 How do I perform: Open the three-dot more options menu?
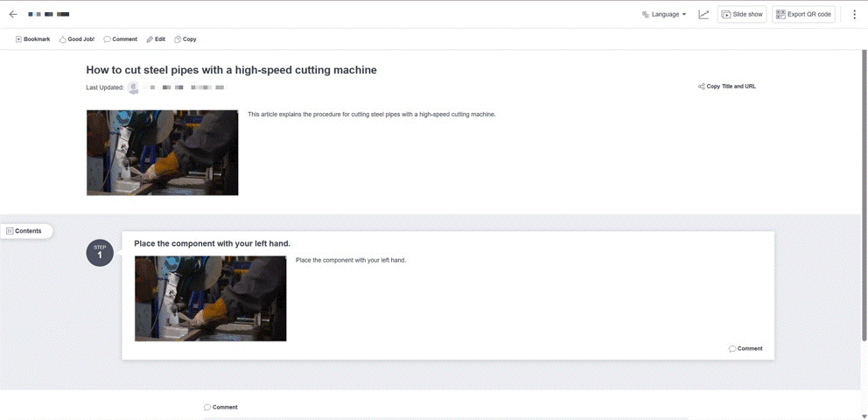(854, 14)
